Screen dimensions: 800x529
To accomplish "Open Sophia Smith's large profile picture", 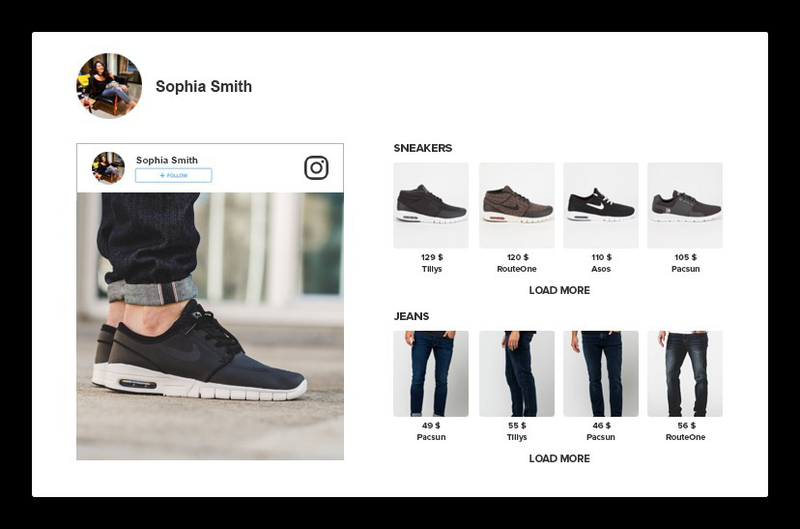I will pyautogui.click(x=109, y=86).
